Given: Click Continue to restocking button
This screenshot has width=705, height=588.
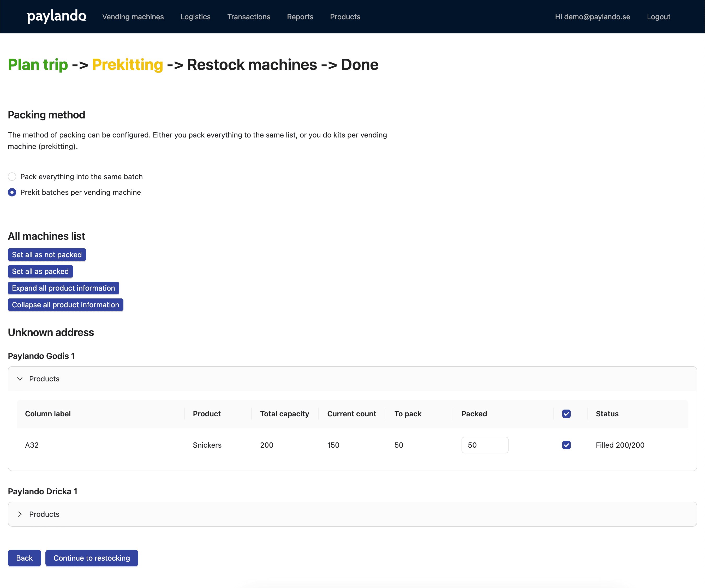Looking at the screenshot, I should (x=92, y=558).
